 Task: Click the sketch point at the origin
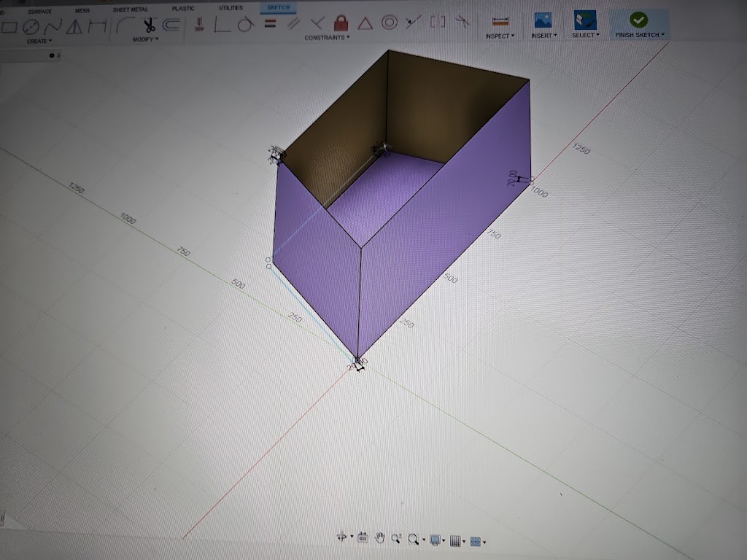(357, 360)
